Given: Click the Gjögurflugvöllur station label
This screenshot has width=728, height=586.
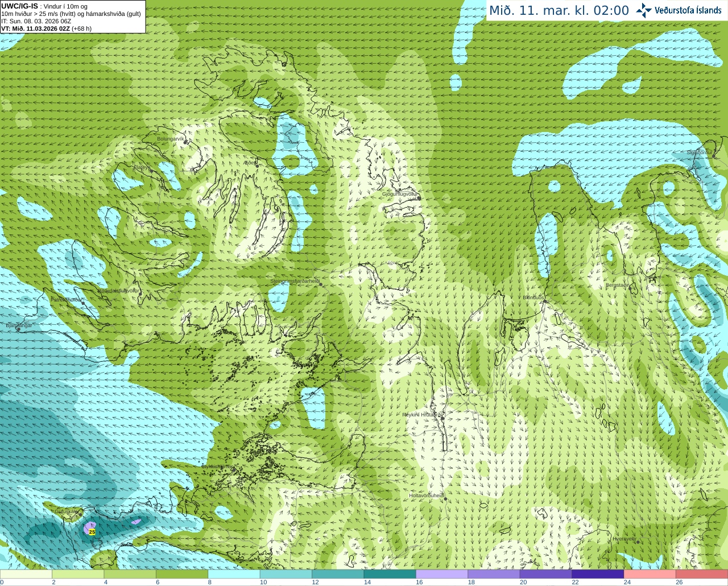Looking at the screenshot, I should 400,194.
